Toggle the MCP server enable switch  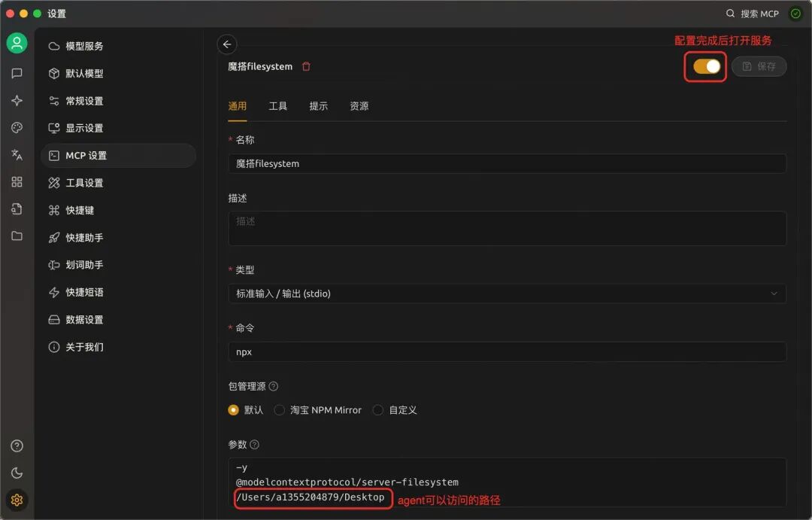[x=706, y=66]
